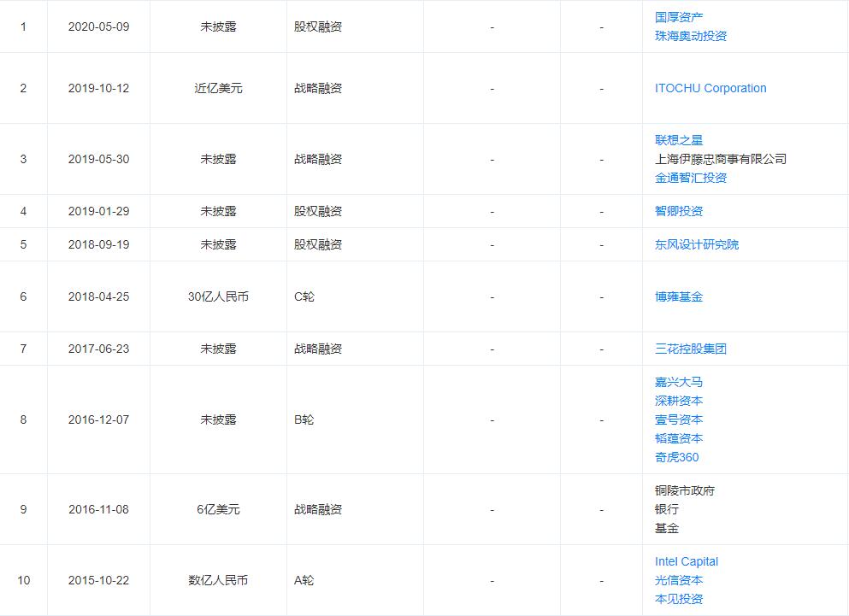Click the 数亿人民币 amount cell
This screenshot has width=849, height=616.
coord(218,580)
